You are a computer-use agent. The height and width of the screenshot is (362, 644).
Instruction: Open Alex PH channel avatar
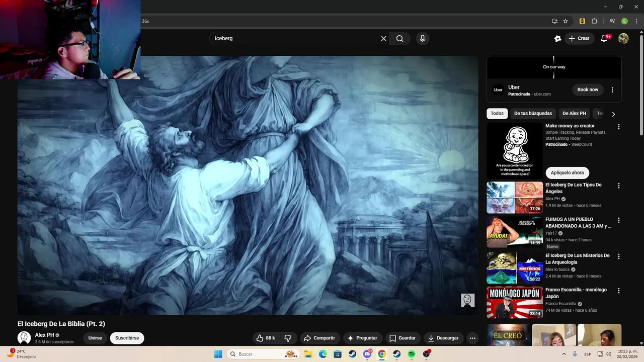(x=24, y=338)
